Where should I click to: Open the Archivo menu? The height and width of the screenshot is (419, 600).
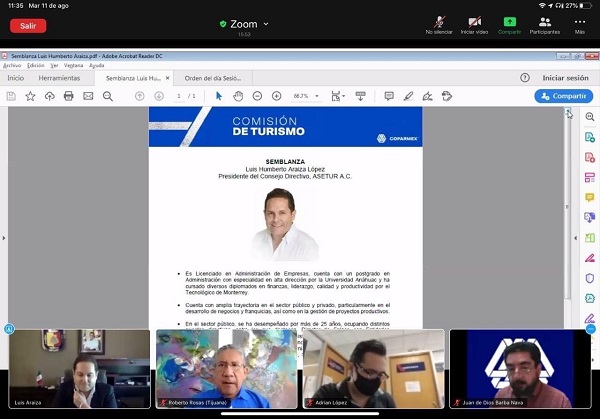point(12,65)
